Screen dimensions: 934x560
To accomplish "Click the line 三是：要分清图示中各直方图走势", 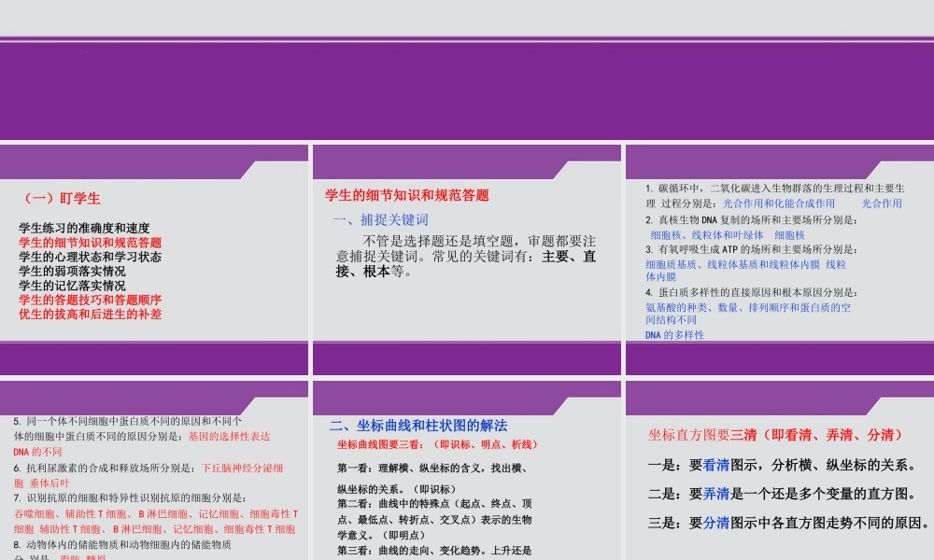I will [788, 523].
